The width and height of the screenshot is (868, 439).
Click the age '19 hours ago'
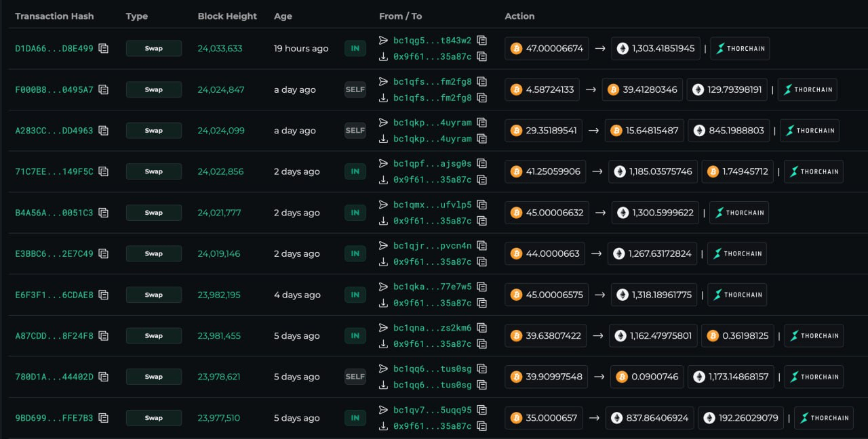(x=301, y=49)
